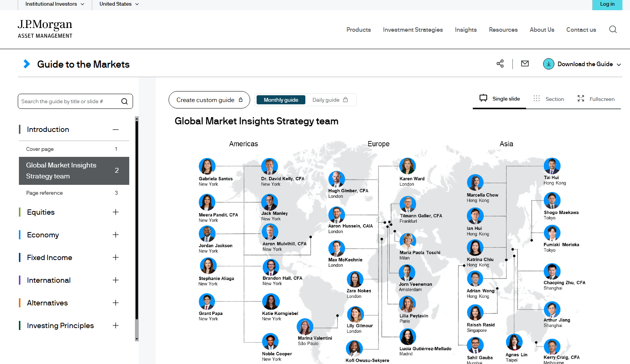This screenshot has height=364, width=630.
Task: Click the blue chevron before Guide to the Markets
Action: click(26, 64)
